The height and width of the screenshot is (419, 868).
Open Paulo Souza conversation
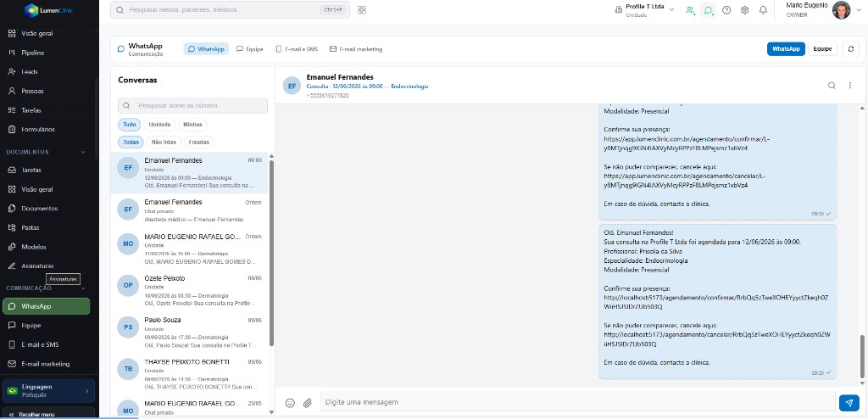[x=189, y=332]
